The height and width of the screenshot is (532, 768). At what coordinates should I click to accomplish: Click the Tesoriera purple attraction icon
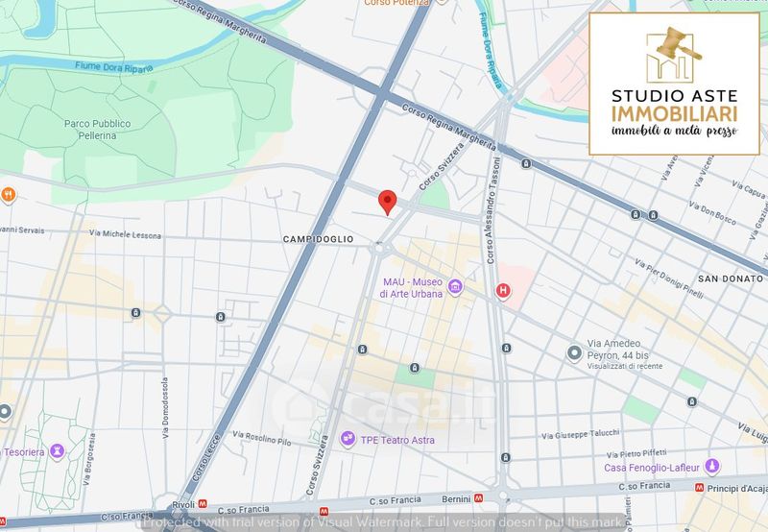56,449
